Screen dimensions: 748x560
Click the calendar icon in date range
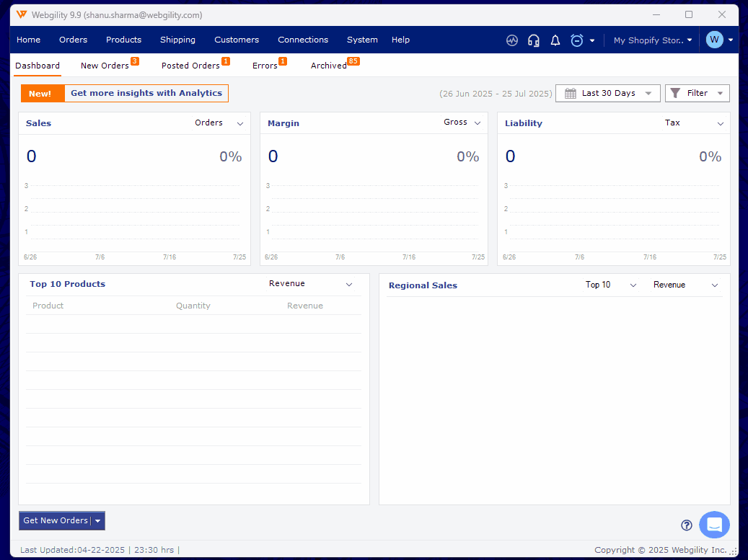pyautogui.click(x=571, y=93)
